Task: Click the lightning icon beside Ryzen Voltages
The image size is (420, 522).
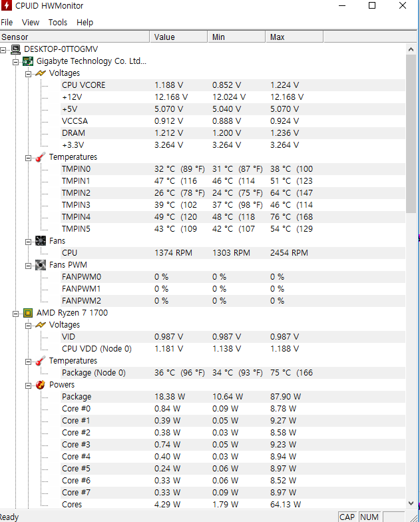Action: [40, 325]
